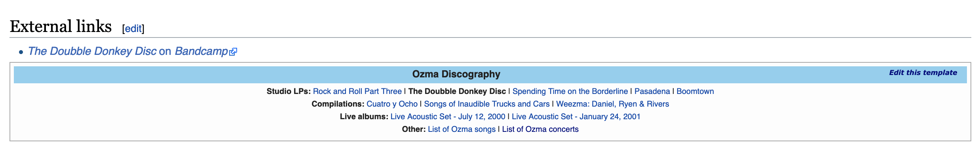Open Live Acoustic Set January 24, 2001
980x165 pixels.
pos(576,116)
